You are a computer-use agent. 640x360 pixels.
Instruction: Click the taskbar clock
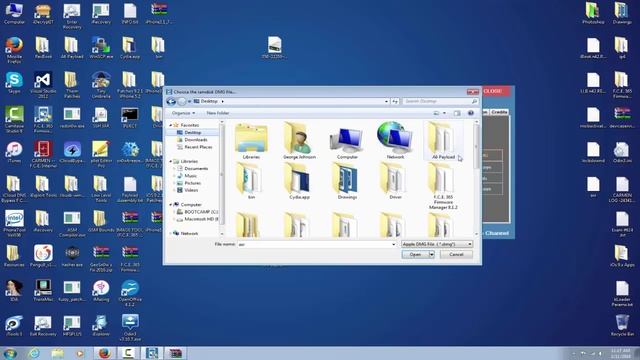tap(621, 353)
